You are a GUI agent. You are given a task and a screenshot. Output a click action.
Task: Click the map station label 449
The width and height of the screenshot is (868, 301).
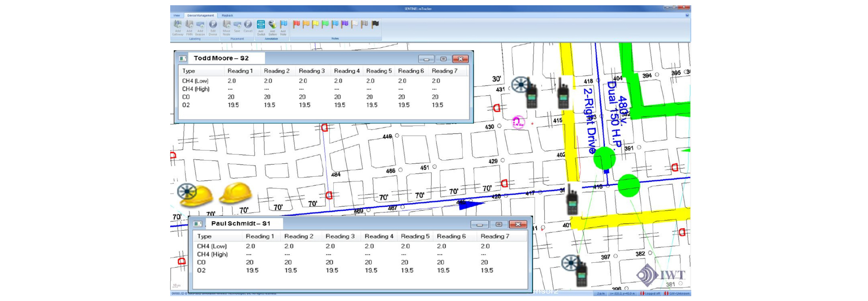point(387,137)
